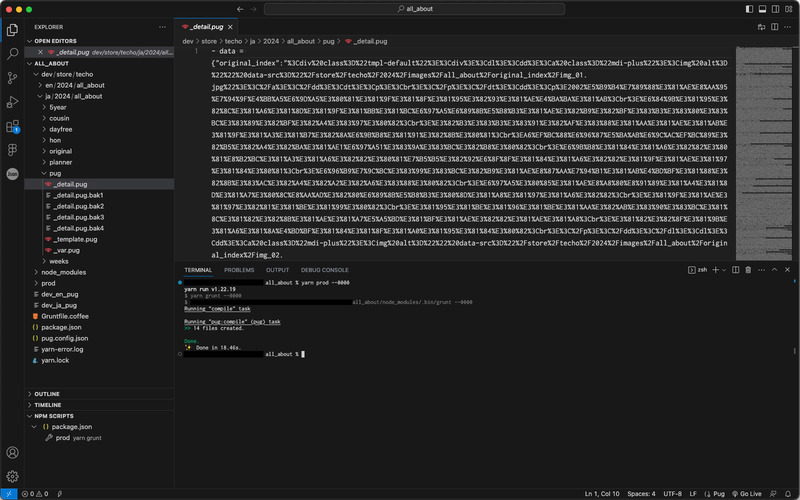Open the Accounts menu in activity bar
Viewport: 800px width, 500px height.
coord(12,452)
